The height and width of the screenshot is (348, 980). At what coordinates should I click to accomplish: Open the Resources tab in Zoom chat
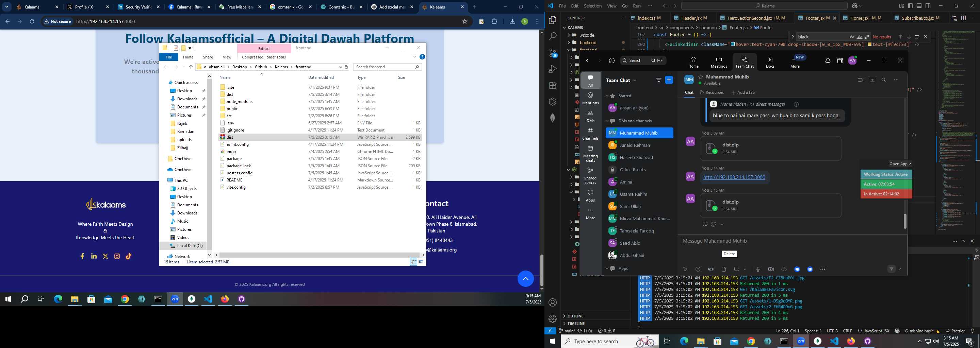712,93
